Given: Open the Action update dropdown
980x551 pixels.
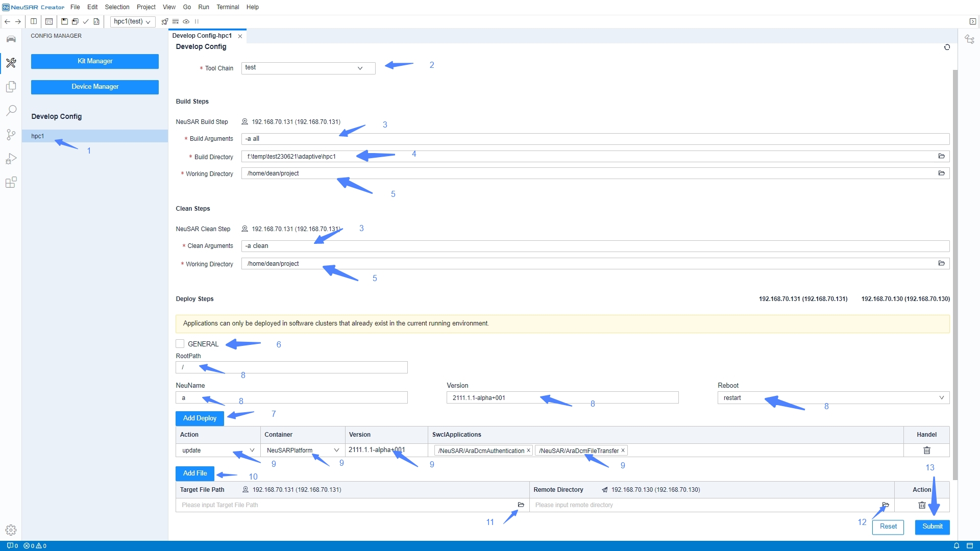Looking at the screenshot, I should [252, 450].
